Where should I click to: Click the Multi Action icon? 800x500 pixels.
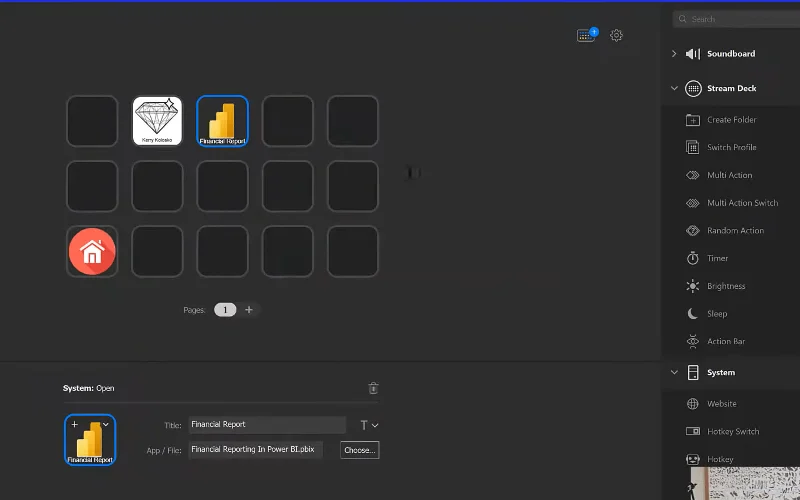tap(692, 175)
